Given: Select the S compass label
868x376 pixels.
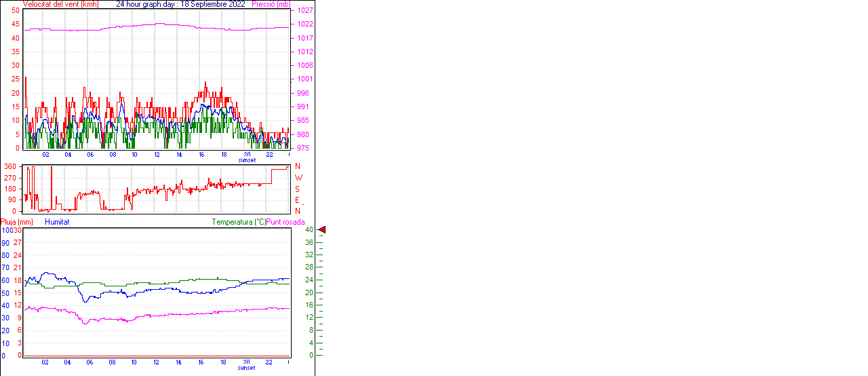Looking at the screenshot, I should pos(297,189).
